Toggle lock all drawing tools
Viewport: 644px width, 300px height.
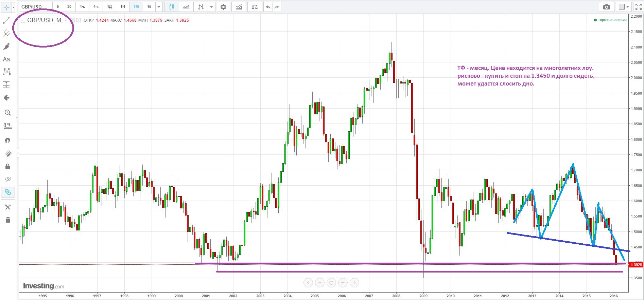tap(7, 166)
